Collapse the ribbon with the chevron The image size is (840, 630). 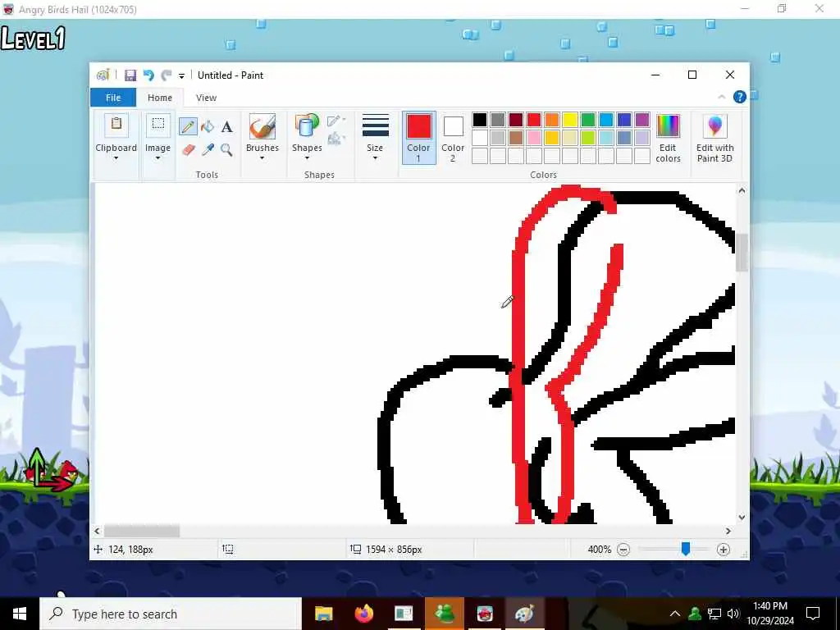(x=722, y=97)
